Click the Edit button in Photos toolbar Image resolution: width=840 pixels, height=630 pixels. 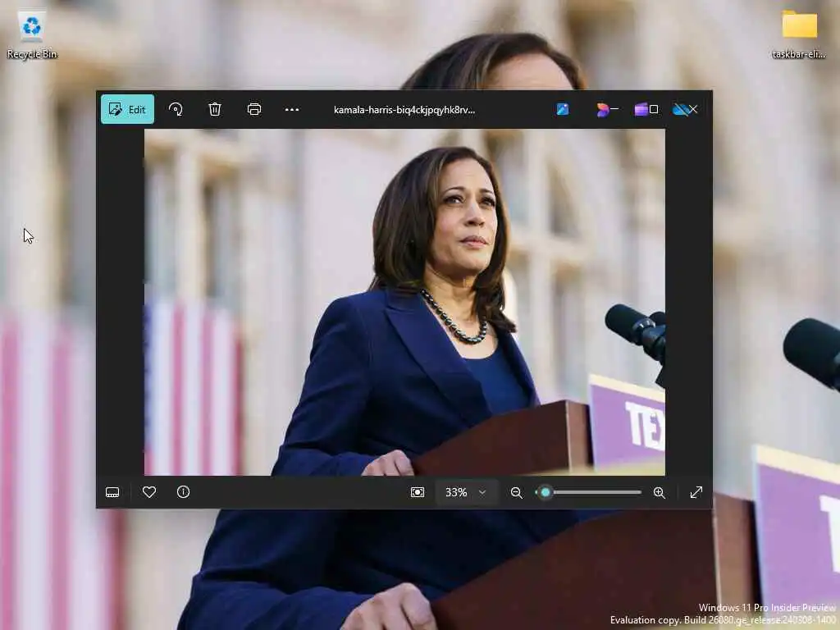click(x=127, y=109)
